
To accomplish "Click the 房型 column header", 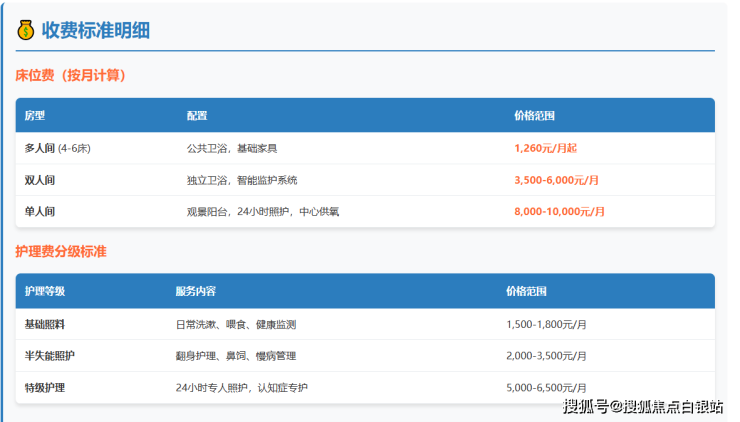I will point(35,116).
